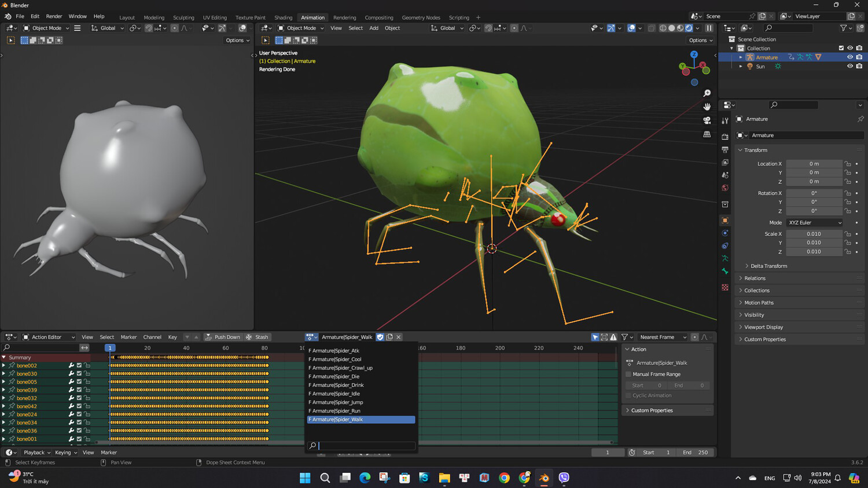
Task: Open the Render menu
Action: [x=54, y=16]
